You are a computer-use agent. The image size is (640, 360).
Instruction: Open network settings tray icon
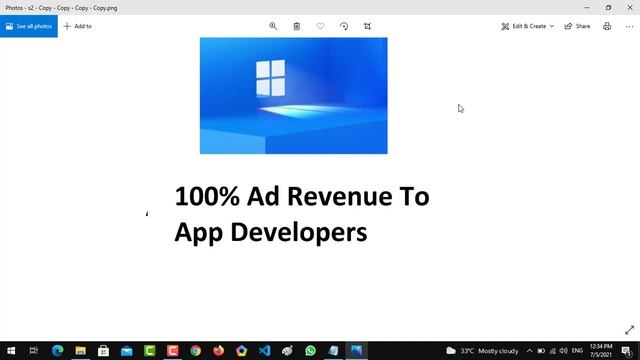[553, 351]
